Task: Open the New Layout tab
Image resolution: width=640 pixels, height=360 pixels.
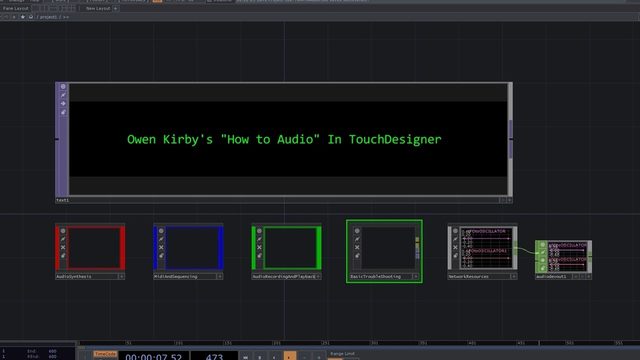Action: 98,9
